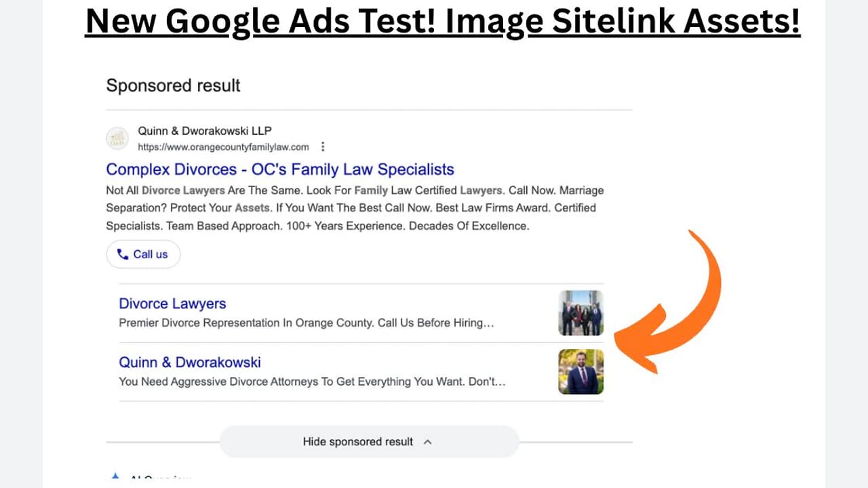Click the Sponsored result heading
This screenshot has height=488, width=868.
click(174, 85)
